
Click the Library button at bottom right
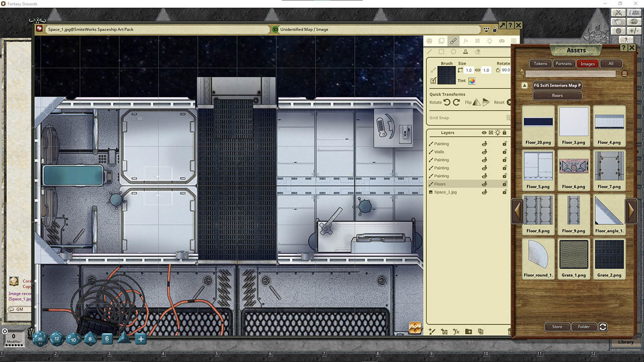pyautogui.click(x=625, y=342)
